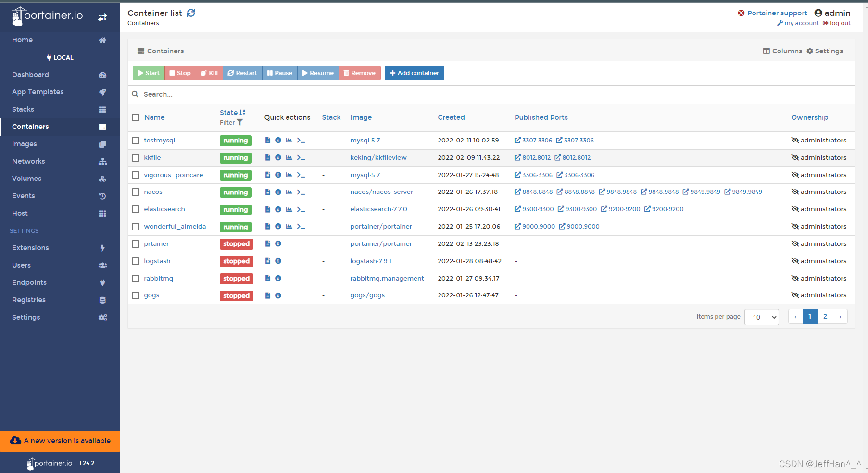Viewport: 868px width, 473px height.
Task: Go to page 2 of containers
Action: click(825, 317)
